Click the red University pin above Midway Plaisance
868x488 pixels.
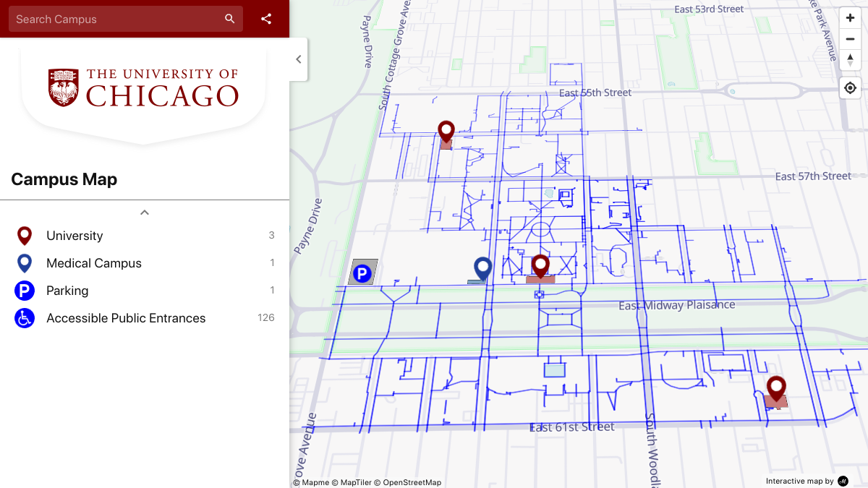tap(540, 267)
